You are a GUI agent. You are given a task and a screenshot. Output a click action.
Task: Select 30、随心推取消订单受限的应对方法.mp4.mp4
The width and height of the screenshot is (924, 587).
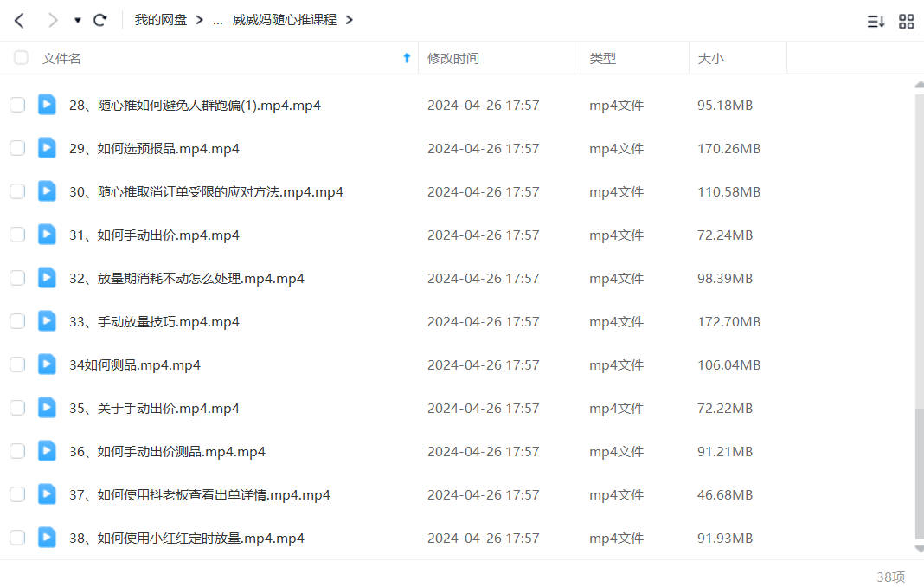click(206, 192)
